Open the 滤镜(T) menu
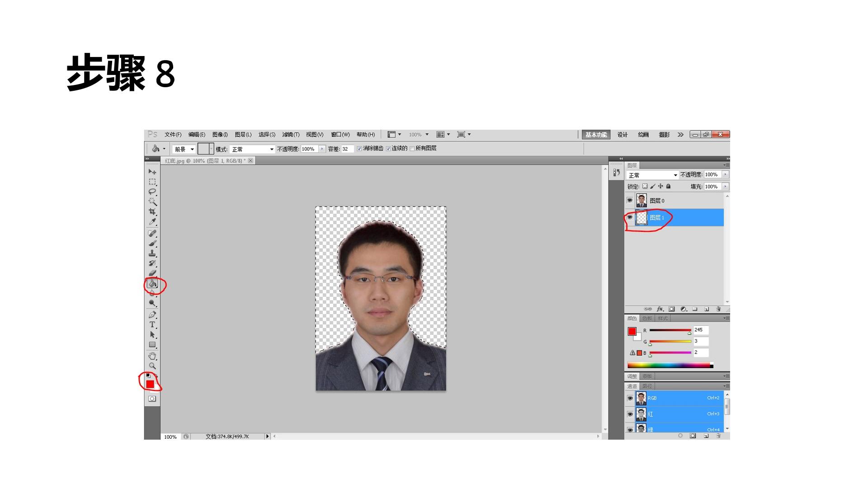The image size is (868, 488). tap(291, 135)
